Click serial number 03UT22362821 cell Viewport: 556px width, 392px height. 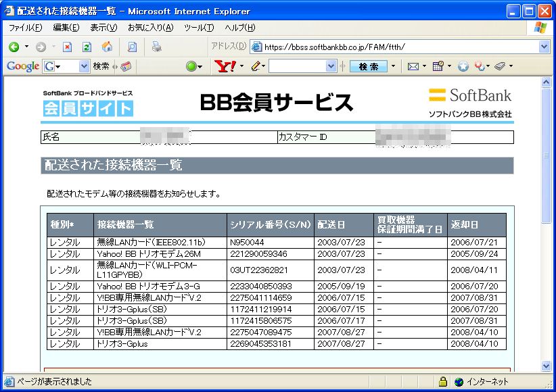pyautogui.click(x=270, y=270)
